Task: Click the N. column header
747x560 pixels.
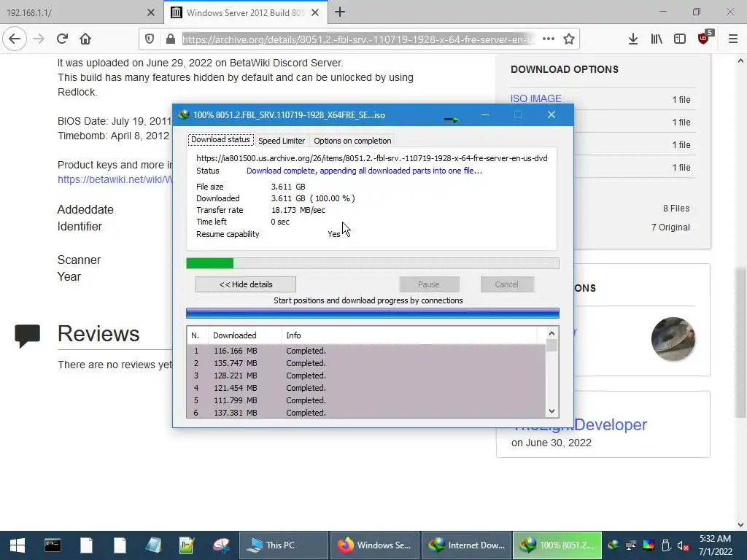Action: pyautogui.click(x=197, y=335)
